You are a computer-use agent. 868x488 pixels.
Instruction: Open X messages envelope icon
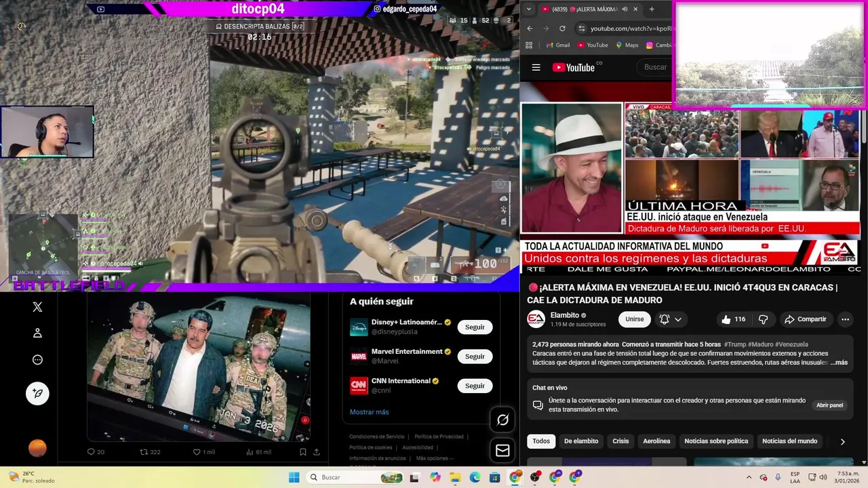(x=502, y=451)
